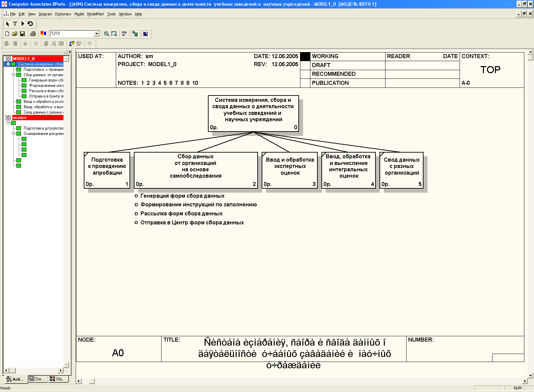The image size is (534, 392).
Task: Open the Edit menu
Action: (x=22, y=14)
